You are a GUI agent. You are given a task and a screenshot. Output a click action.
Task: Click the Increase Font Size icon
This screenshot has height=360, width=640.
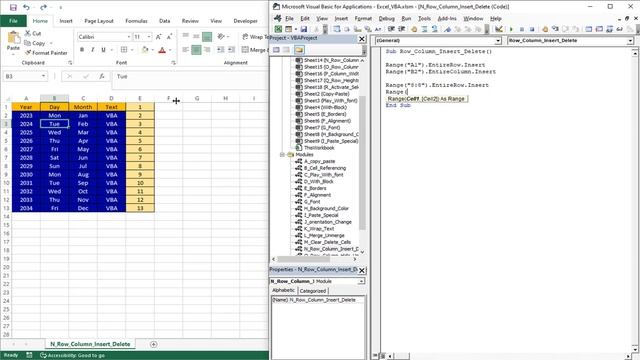coord(158,37)
